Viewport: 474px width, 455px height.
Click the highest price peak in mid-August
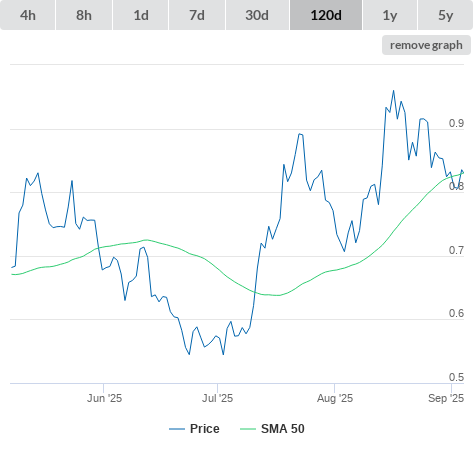point(394,91)
